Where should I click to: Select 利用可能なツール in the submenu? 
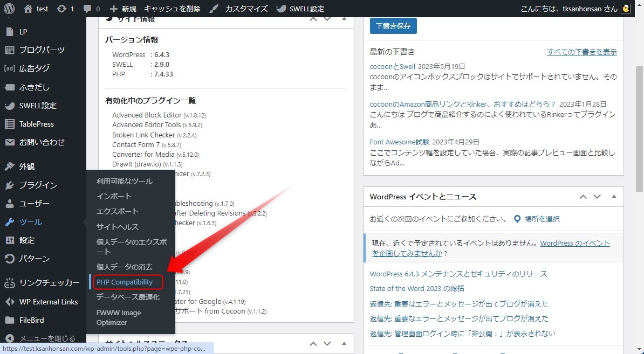125,181
